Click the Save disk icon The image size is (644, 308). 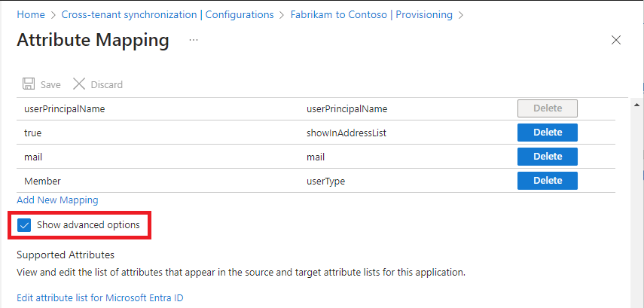(29, 84)
